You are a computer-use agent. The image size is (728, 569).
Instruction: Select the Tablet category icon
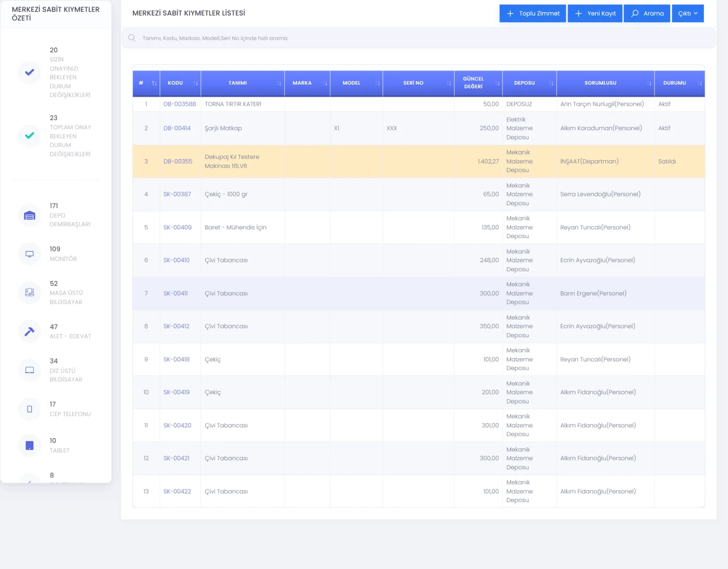[29, 446]
